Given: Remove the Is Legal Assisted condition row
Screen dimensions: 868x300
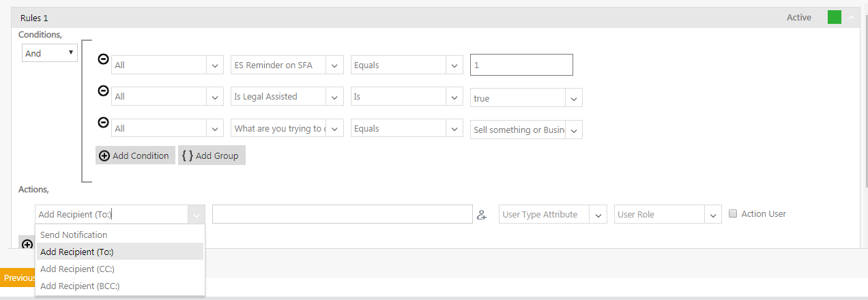Looking at the screenshot, I should click(x=102, y=91).
